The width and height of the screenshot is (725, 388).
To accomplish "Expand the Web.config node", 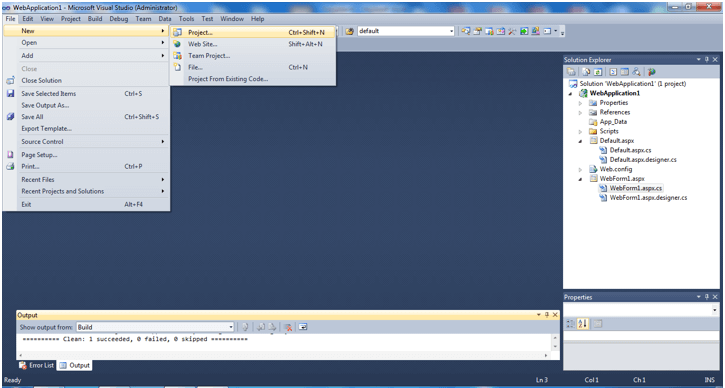I will (580, 169).
